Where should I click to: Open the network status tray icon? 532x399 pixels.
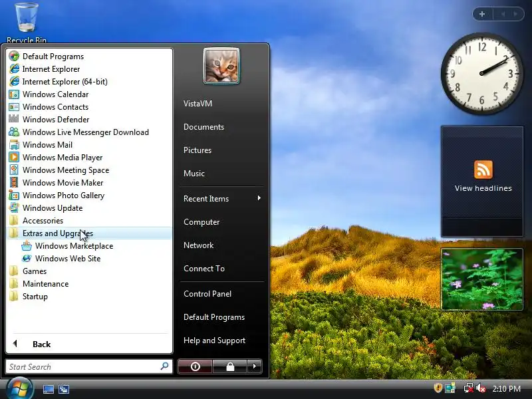(468, 388)
